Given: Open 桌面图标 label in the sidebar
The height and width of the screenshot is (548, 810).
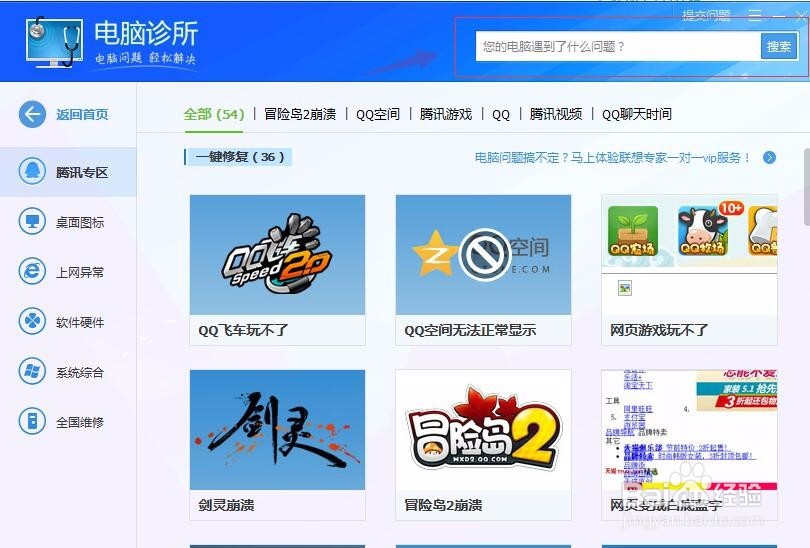Looking at the screenshot, I should click(x=80, y=222).
